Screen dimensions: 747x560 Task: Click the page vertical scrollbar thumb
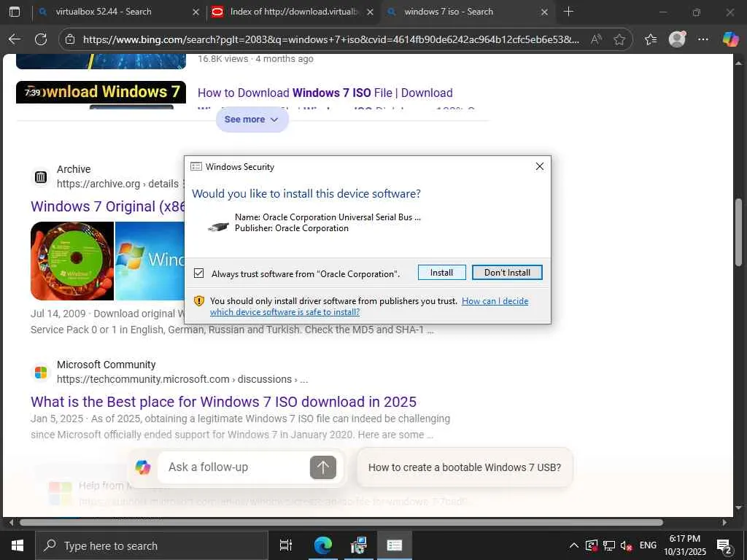pos(739,233)
